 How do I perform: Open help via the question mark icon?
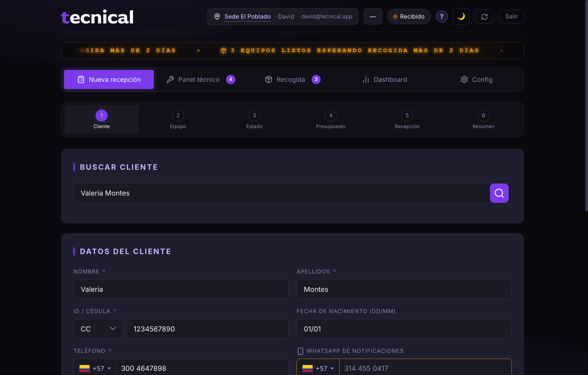pyautogui.click(x=442, y=16)
